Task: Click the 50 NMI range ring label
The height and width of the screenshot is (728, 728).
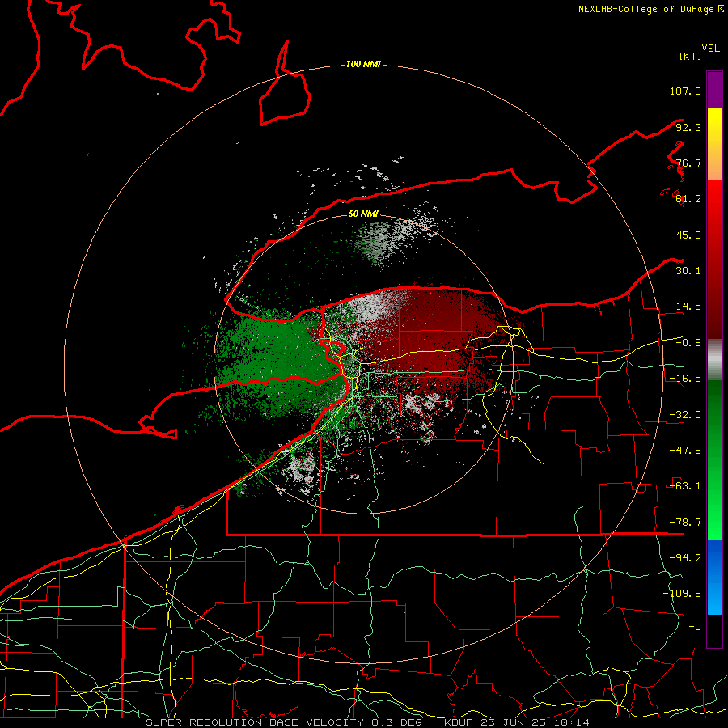Action: (x=363, y=214)
